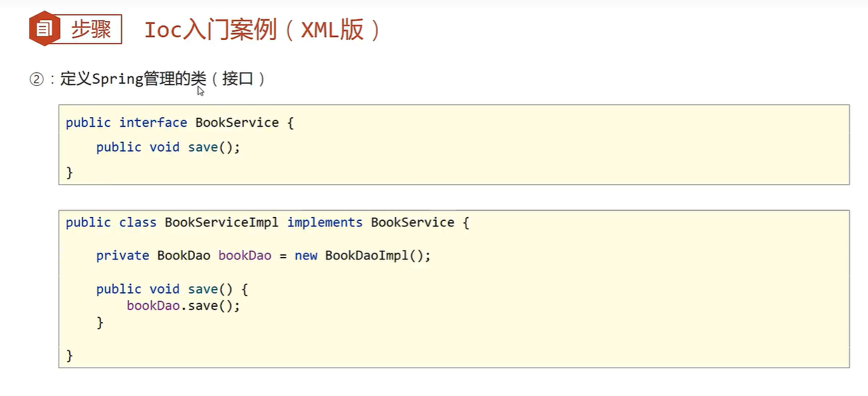Click the implements keyword
Screen dimensions: 868x396
coord(325,222)
